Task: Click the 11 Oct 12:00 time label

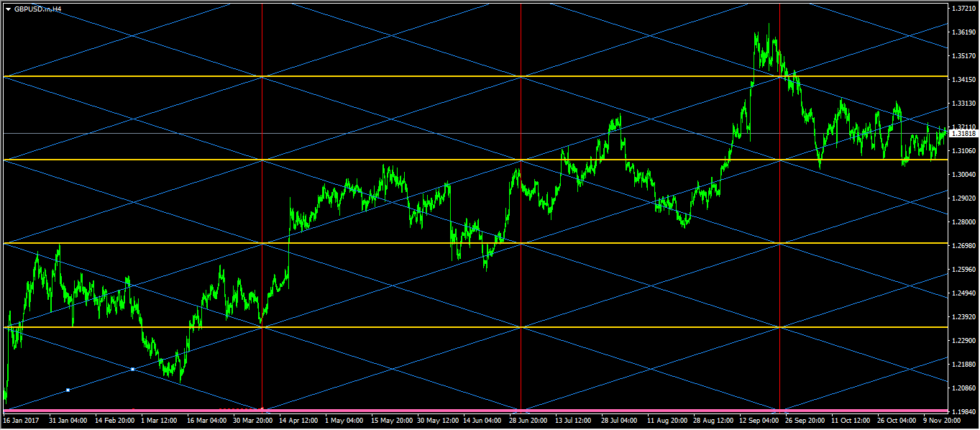Action: (x=851, y=419)
